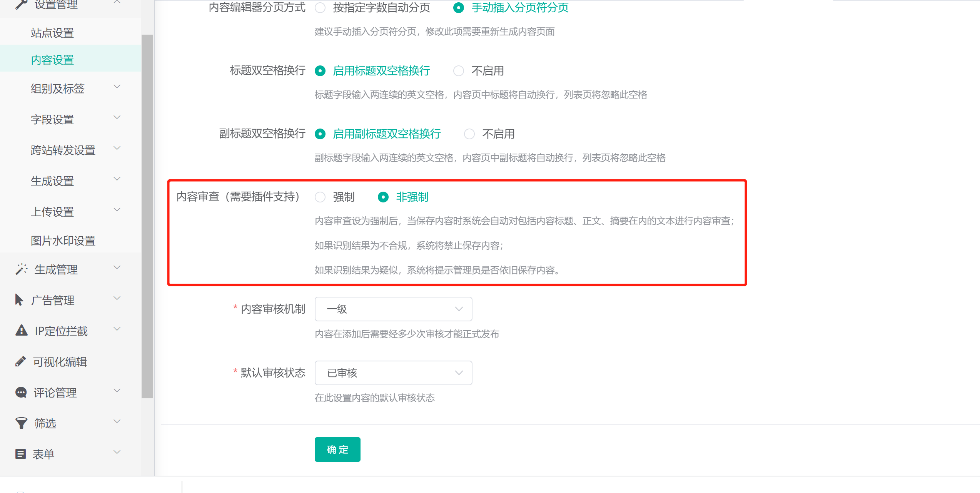Choose 按指定字数自动分页 radio option

click(x=320, y=8)
